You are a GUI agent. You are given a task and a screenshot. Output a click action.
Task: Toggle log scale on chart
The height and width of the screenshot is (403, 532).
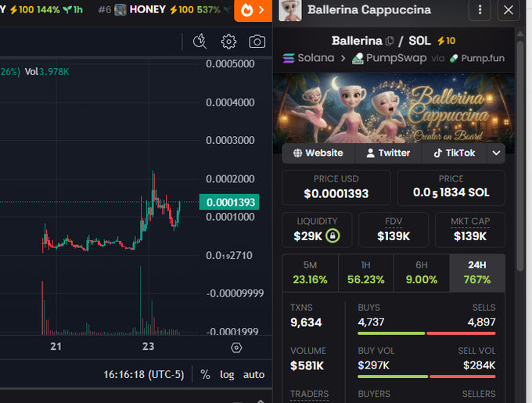pos(227,375)
